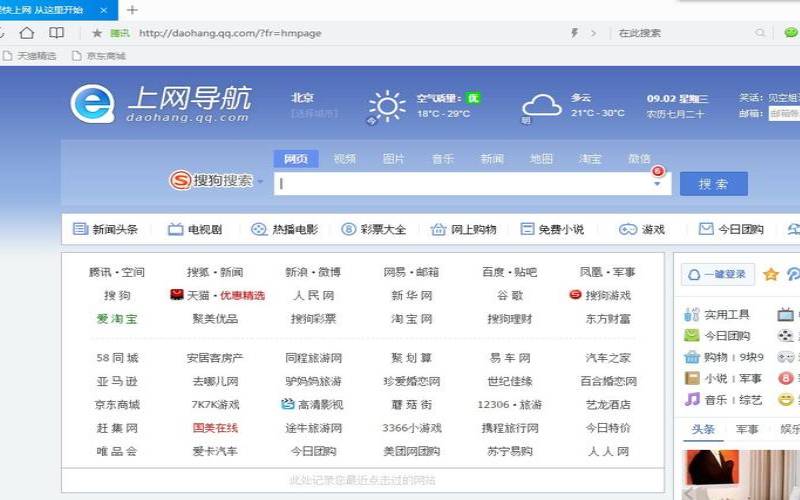
Task: Click the browser address bar URL
Action: point(230,33)
